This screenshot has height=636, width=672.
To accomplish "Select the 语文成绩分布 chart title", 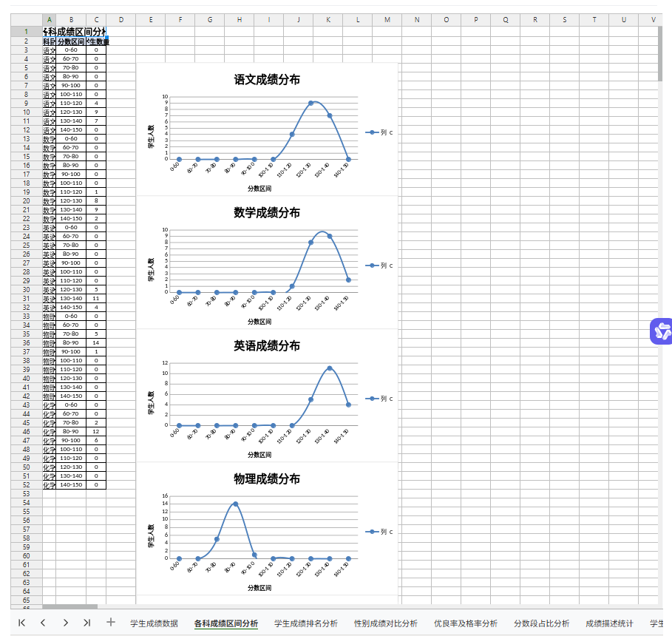I will (267, 80).
